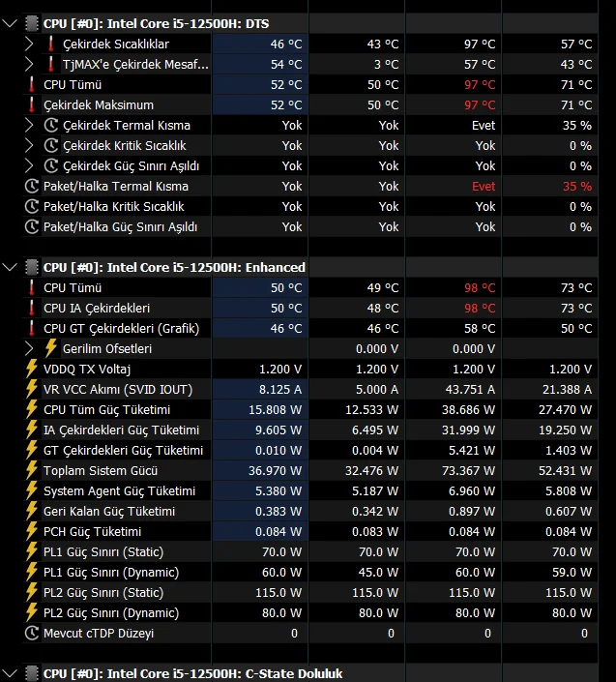This screenshot has height=682, width=616.
Task: Click lightning icon beside IA Çekirdekleri Güç Tüketimi
Action: pyautogui.click(x=31, y=430)
